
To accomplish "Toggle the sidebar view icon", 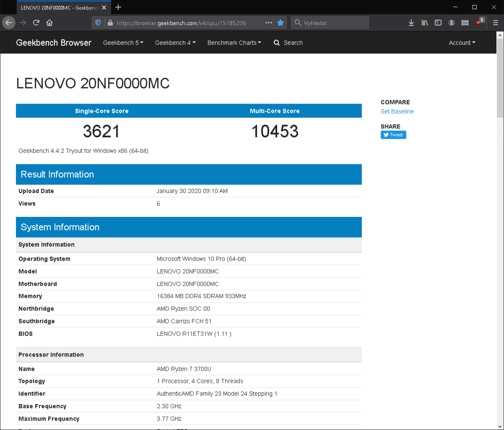I will pyautogui.click(x=438, y=23).
